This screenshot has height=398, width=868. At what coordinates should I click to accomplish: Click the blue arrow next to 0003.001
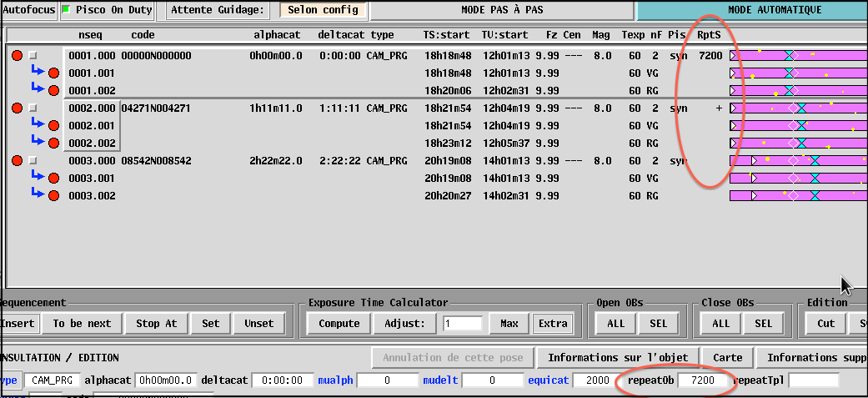coord(37,176)
